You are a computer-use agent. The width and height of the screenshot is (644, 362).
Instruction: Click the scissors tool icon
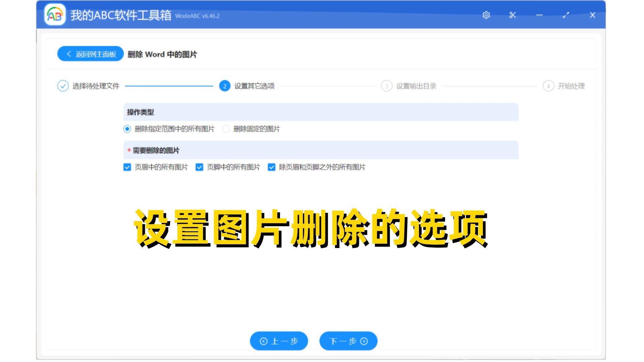(x=513, y=15)
